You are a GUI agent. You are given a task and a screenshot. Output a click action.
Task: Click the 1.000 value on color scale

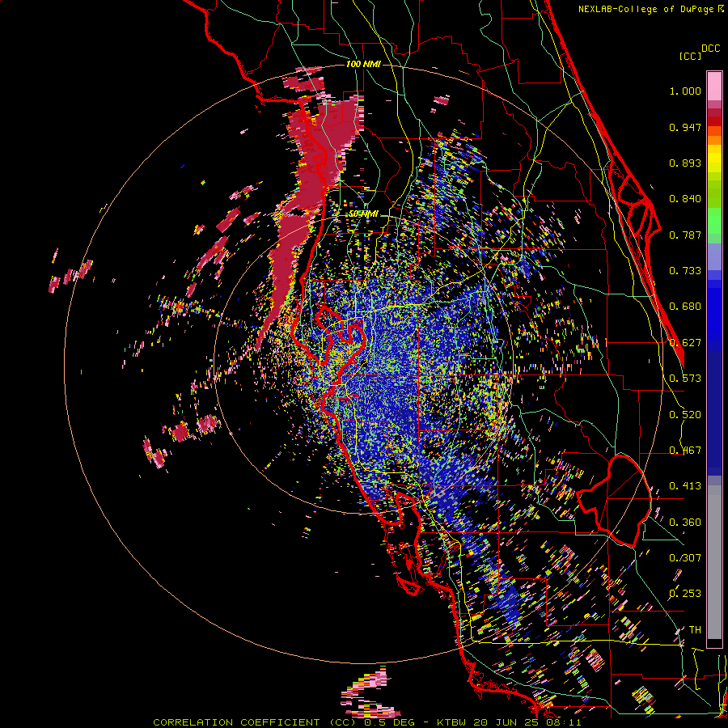click(x=685, y=91)
